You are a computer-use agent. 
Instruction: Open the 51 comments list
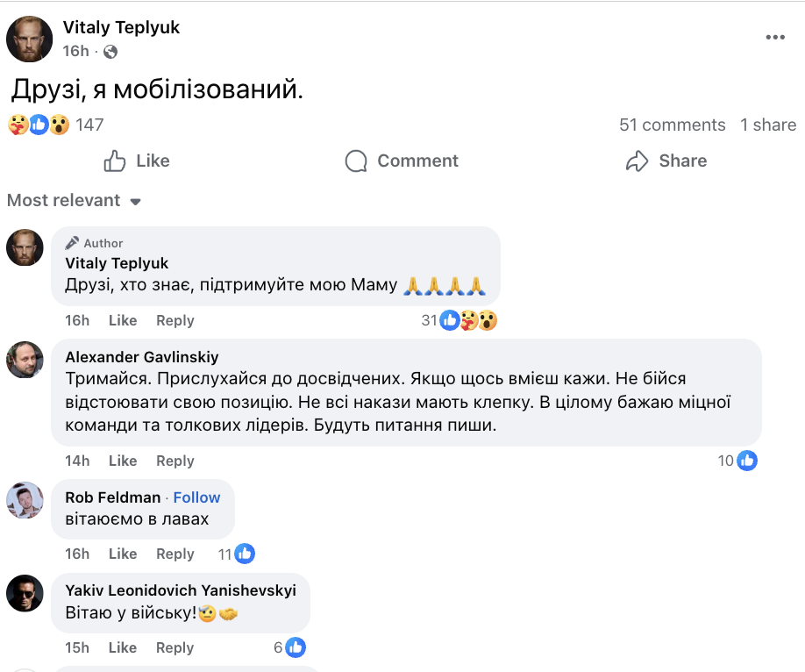[672, 125]
